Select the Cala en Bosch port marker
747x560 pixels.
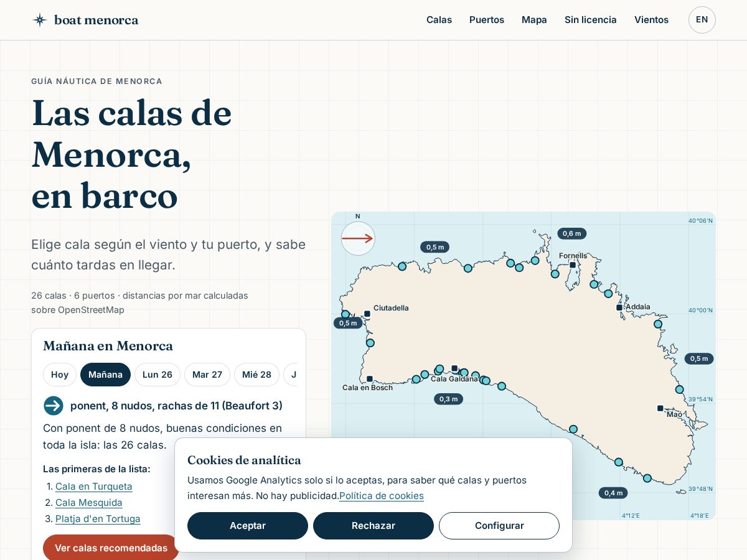click(370, 379)
